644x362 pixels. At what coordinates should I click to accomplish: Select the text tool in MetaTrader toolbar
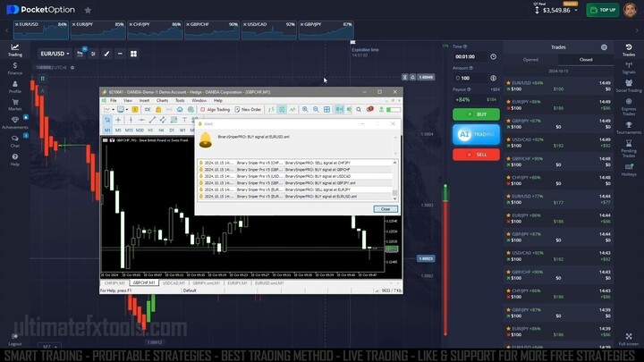184,120
